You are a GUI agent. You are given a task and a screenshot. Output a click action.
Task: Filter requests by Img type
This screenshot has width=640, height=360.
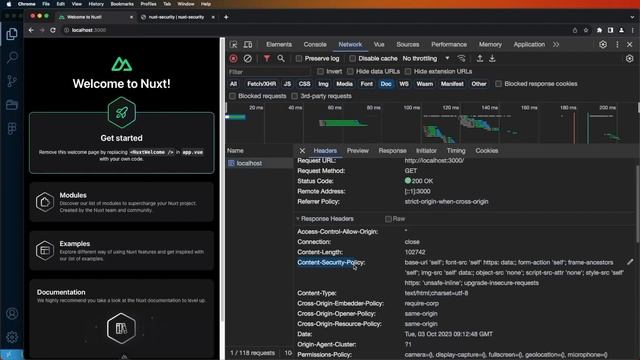(x=323, y=84)
